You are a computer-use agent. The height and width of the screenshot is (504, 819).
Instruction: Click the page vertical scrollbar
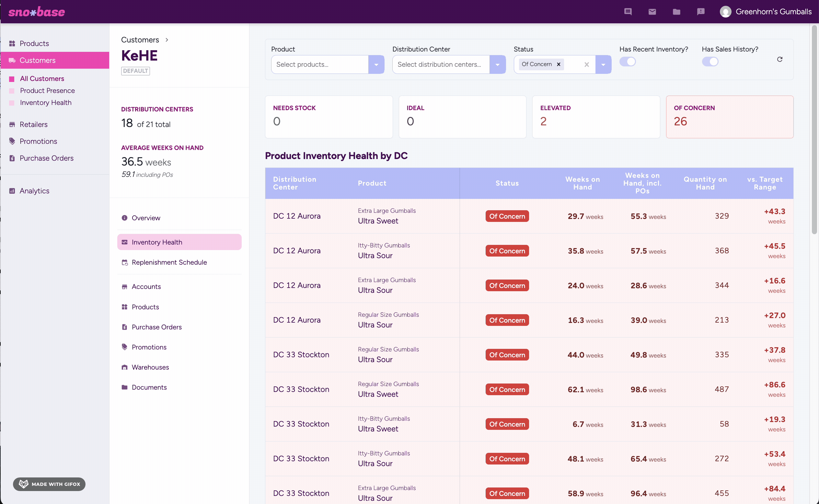[814, 130]
